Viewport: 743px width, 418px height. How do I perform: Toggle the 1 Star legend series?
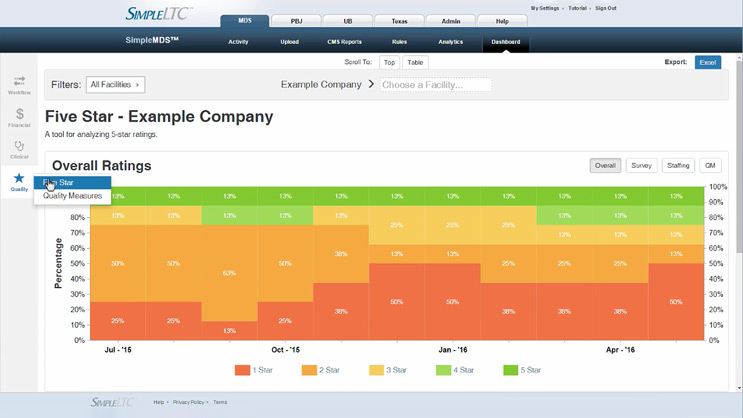[x=257, y=370]
